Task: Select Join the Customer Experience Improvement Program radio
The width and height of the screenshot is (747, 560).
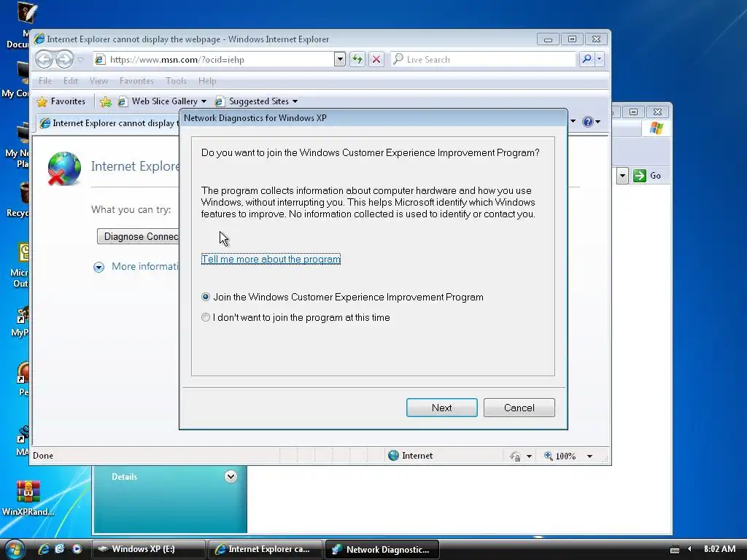Action: (x=205, y=297)
